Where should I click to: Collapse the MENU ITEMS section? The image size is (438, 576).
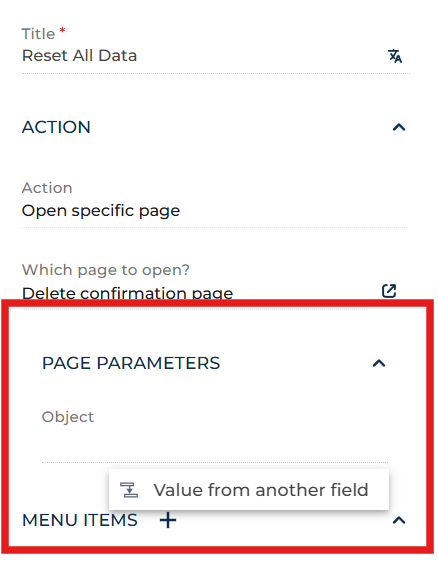(399, 520)
